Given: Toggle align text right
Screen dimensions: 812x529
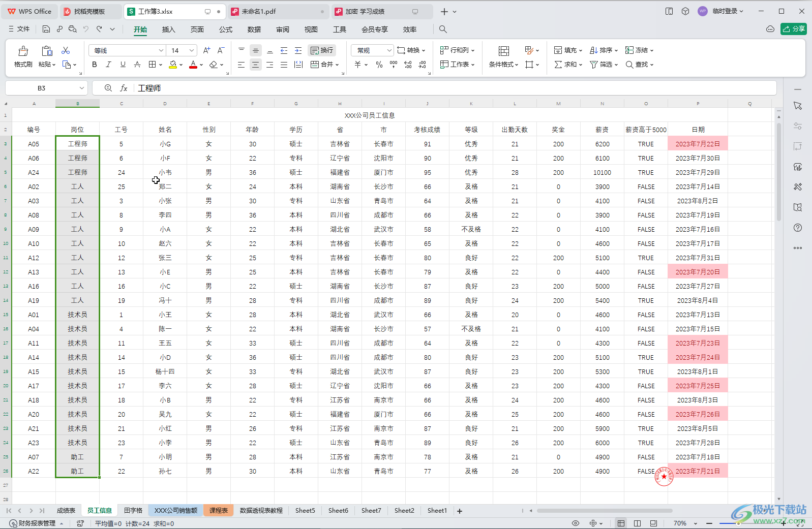Looking at the screenshot, I should [x=269, y=65].
